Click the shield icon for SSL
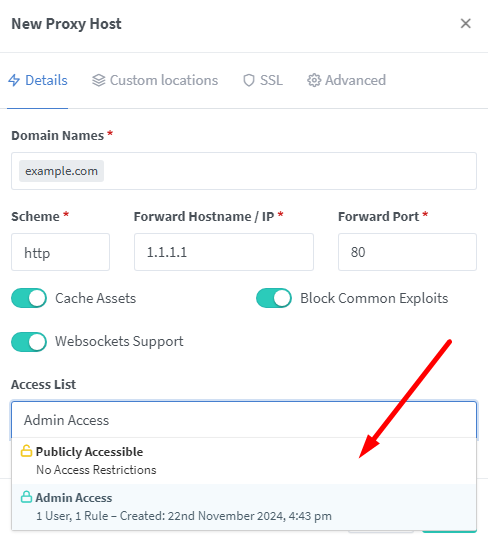488x544 pixels. click(x=249, y=80)
